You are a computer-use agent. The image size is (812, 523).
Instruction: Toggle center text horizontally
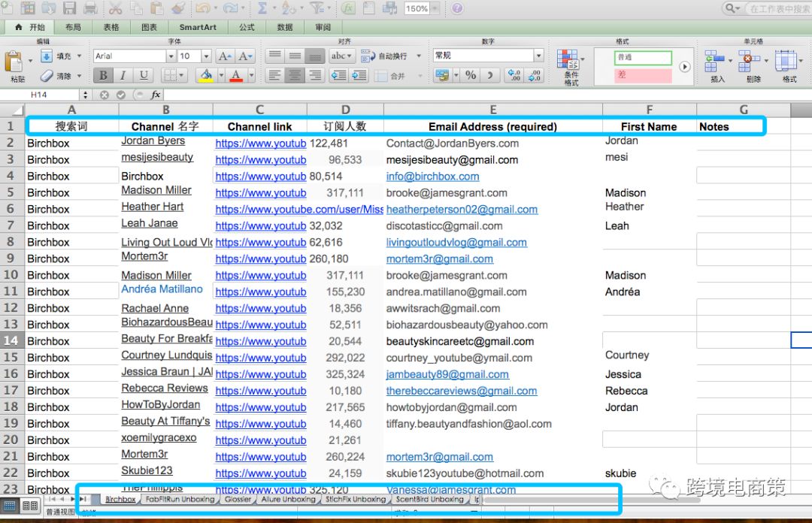click(x=295, y=76)
